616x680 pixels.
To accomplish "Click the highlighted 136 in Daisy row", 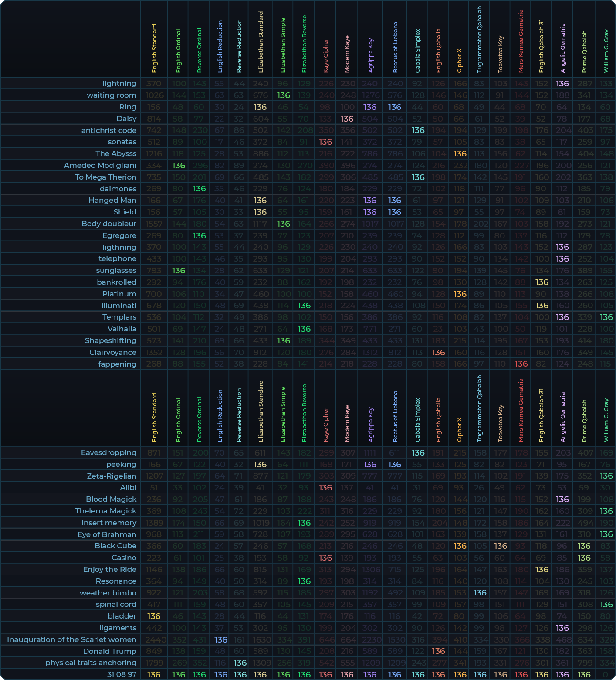I will [347, 119].
